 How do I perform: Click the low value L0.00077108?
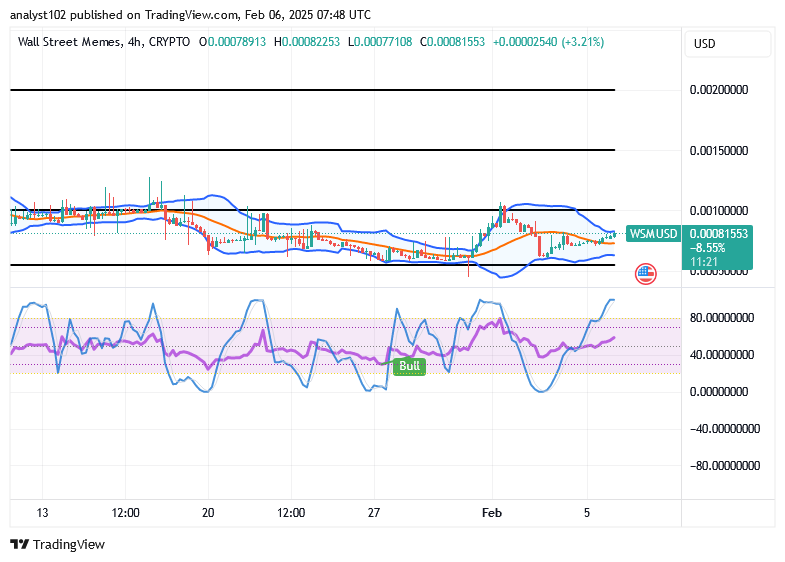coord(380,42)
